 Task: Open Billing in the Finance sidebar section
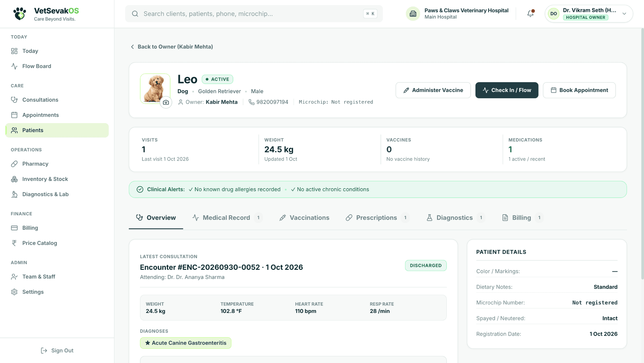tap(57, 228)
